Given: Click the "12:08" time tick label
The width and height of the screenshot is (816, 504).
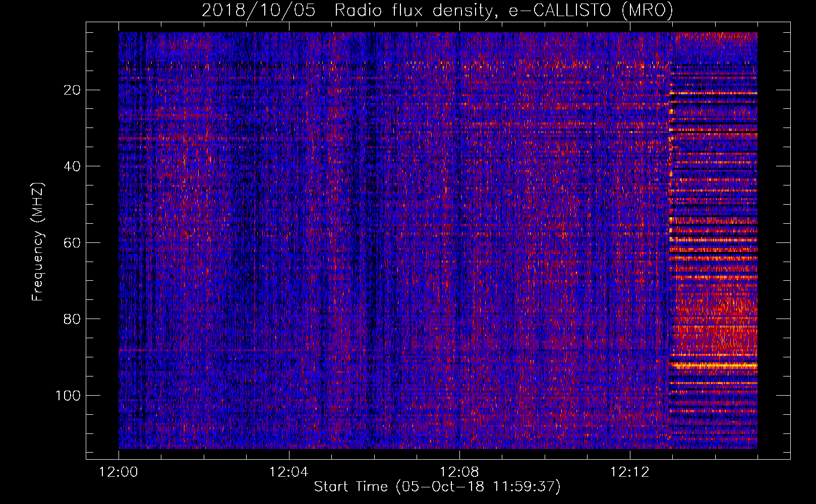Looking at the screenshot, I should (459, 472).
